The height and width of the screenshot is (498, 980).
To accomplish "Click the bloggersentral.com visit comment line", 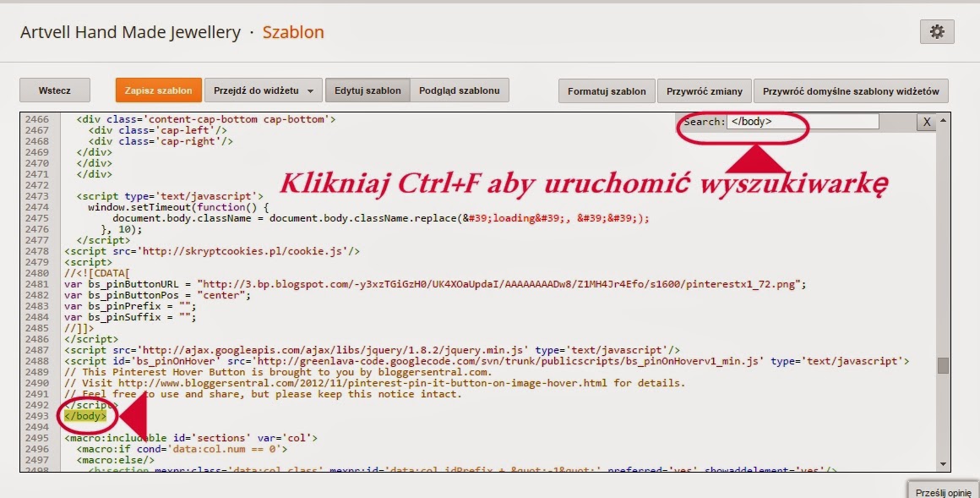I will [375, 383].
